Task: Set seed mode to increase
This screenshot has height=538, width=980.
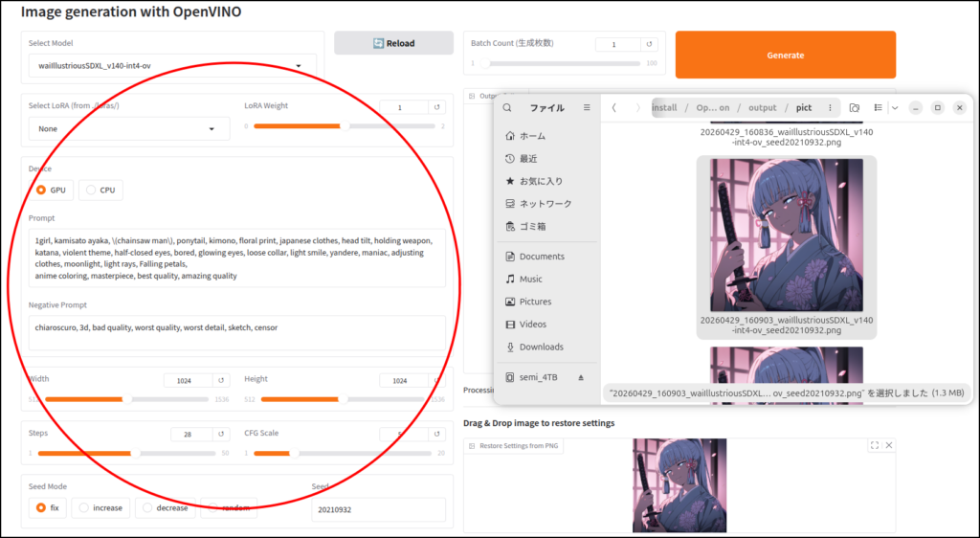Action: pyautogui.click(x=100, y=507)
